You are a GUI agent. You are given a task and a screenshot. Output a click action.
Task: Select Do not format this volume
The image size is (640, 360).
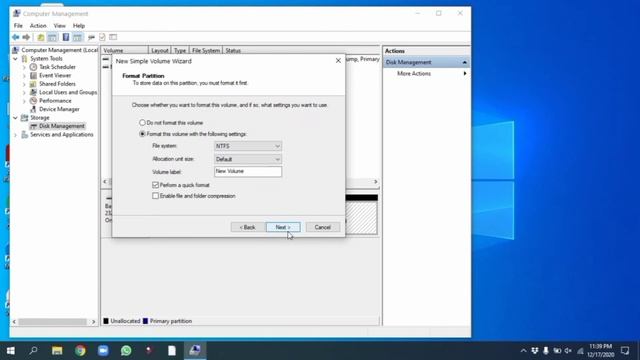click(x=142, y=122)
